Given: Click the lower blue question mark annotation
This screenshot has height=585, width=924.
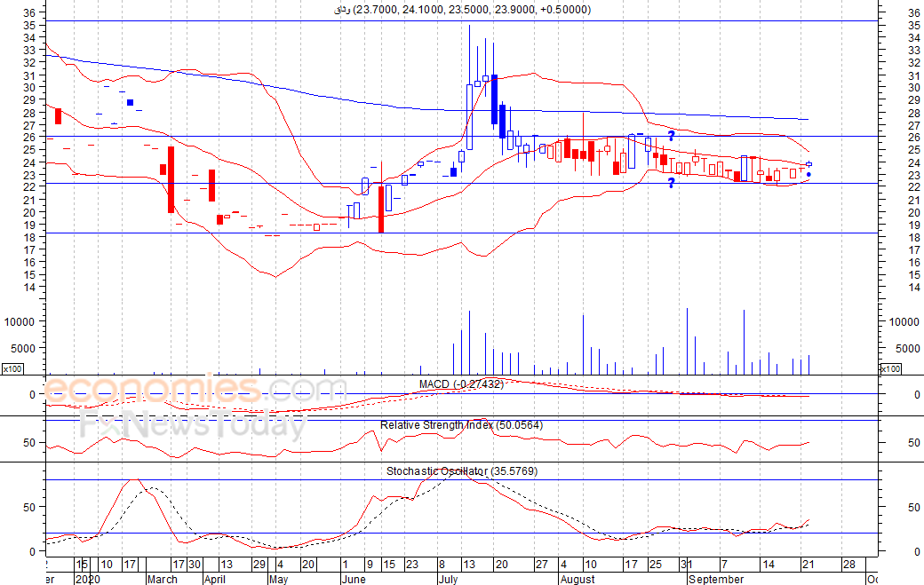Looking at the screenshot, I should click(671, 183).
